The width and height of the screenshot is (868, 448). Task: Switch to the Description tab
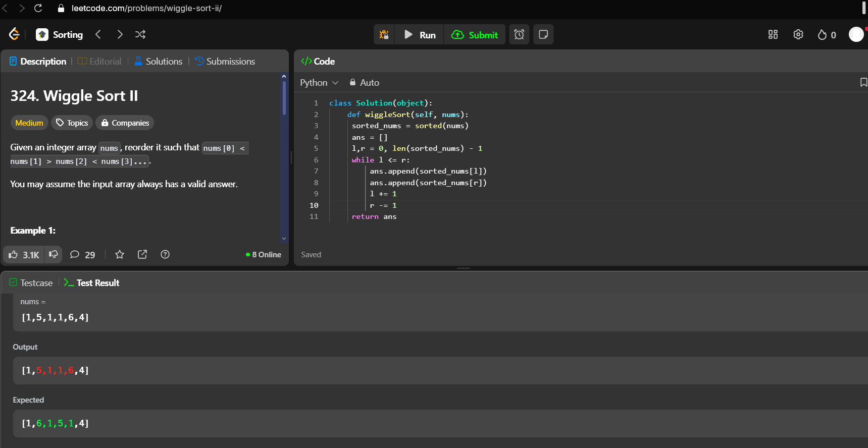(38, 61)
